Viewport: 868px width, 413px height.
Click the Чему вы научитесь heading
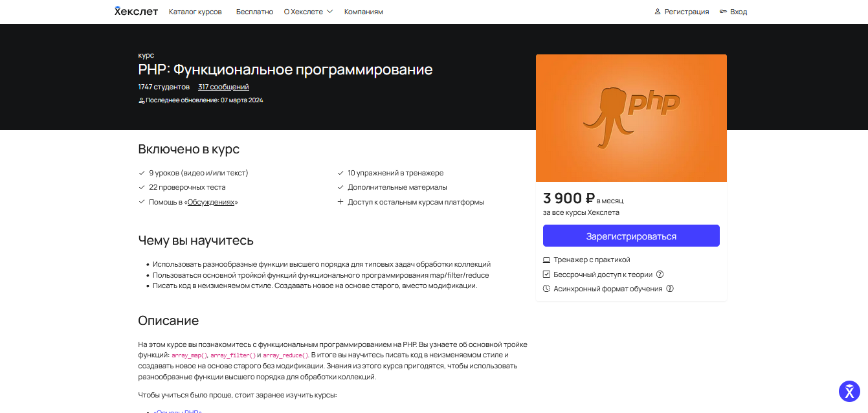click(x=196, y=241)
